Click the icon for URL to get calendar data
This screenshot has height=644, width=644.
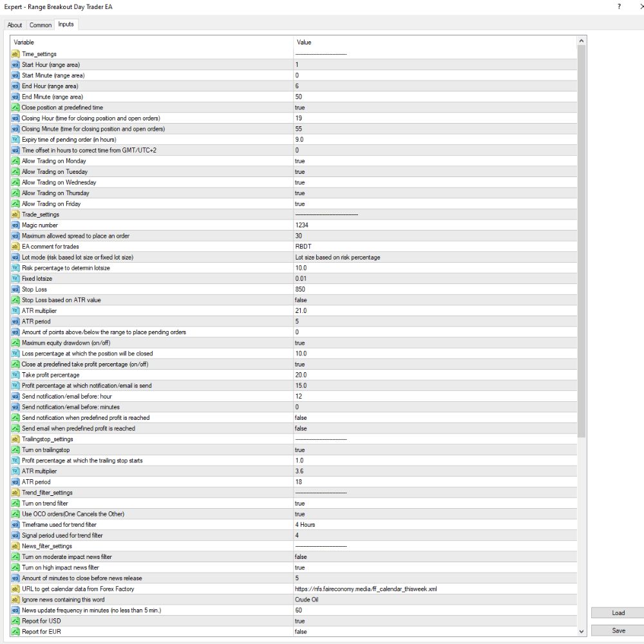pos(15,589)
